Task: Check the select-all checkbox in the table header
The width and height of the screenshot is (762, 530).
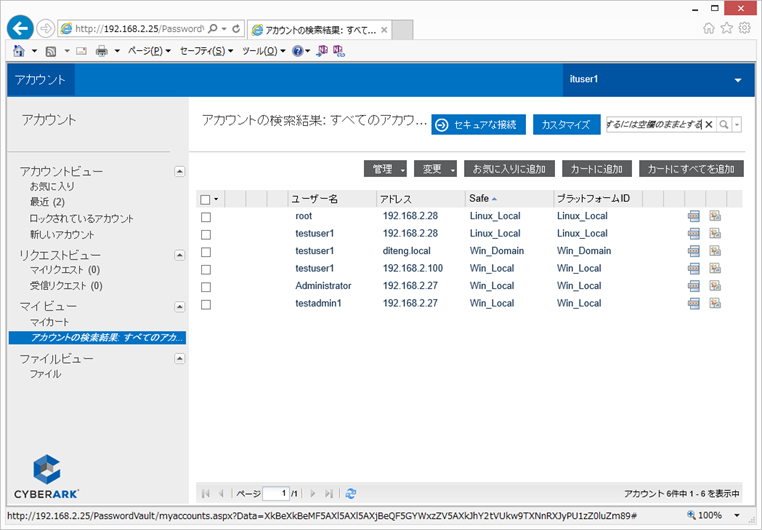Action: click(205, 199)
